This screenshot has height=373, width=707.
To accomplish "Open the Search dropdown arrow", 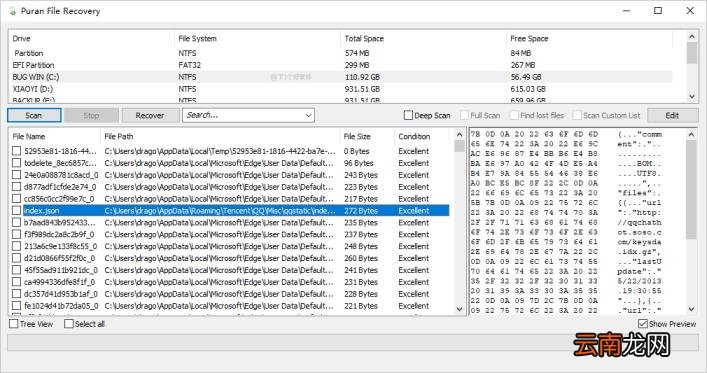I will [x=308, y=115].
